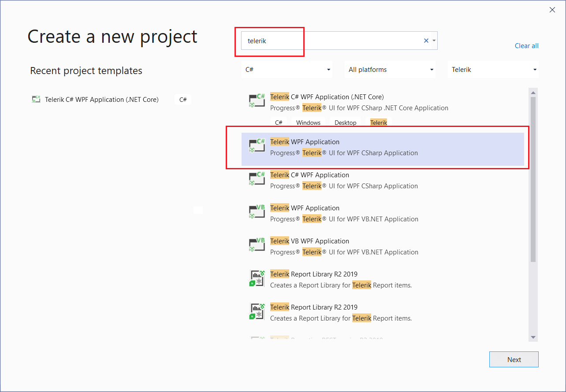Click the Windows tag under the .NET Core template
This screenshot has height=392, width=566.
308,123
